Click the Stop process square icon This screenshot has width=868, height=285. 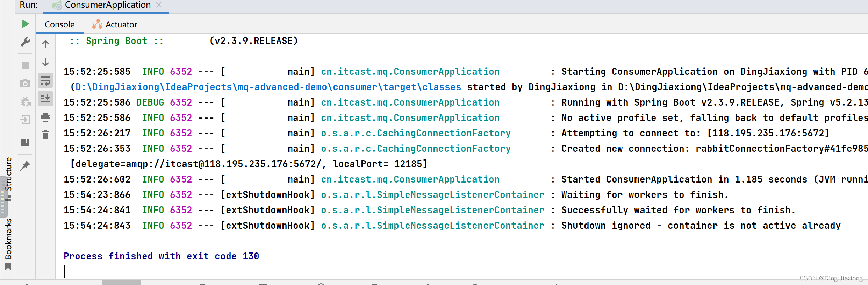point(25,65)
